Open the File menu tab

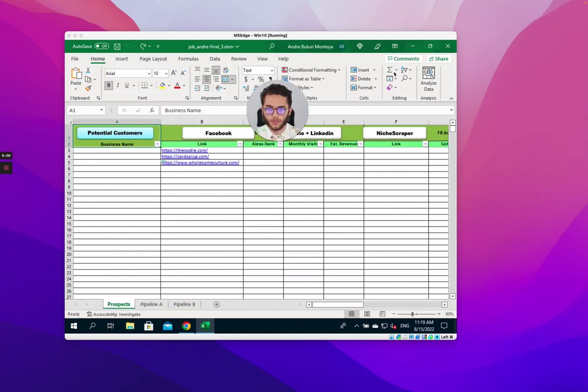click(x=75, y=59)
